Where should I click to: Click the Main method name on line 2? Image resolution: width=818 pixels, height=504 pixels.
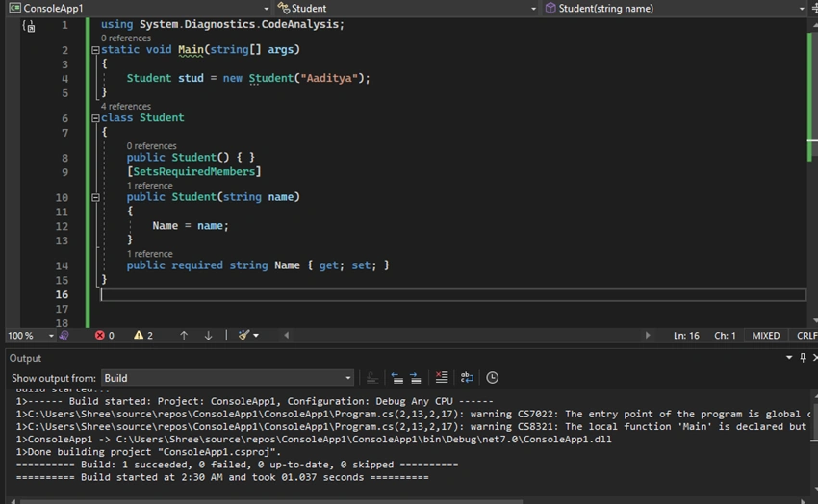(191, 49)
